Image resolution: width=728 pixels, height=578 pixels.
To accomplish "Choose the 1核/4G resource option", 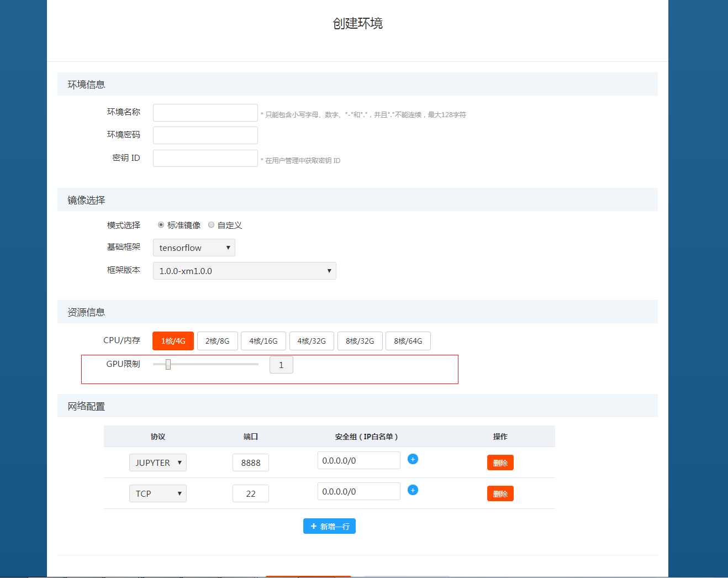I will pyautogui.click(x=173, y=341).
